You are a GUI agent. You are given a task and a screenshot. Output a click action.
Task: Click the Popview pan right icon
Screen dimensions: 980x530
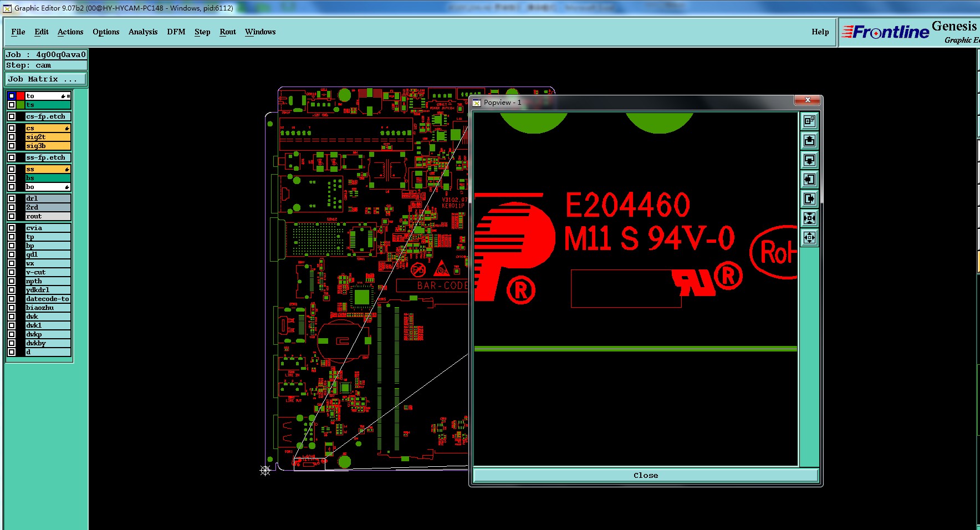tap(809, 199)
